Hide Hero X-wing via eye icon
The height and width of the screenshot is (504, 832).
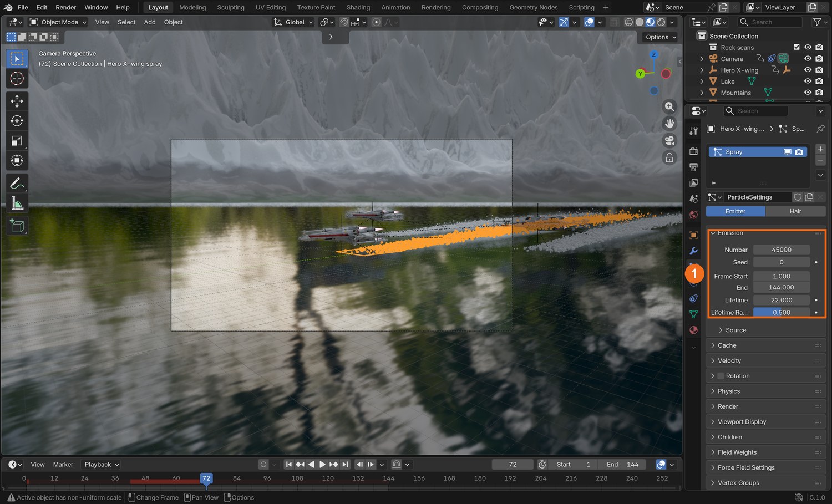[808, 70]
